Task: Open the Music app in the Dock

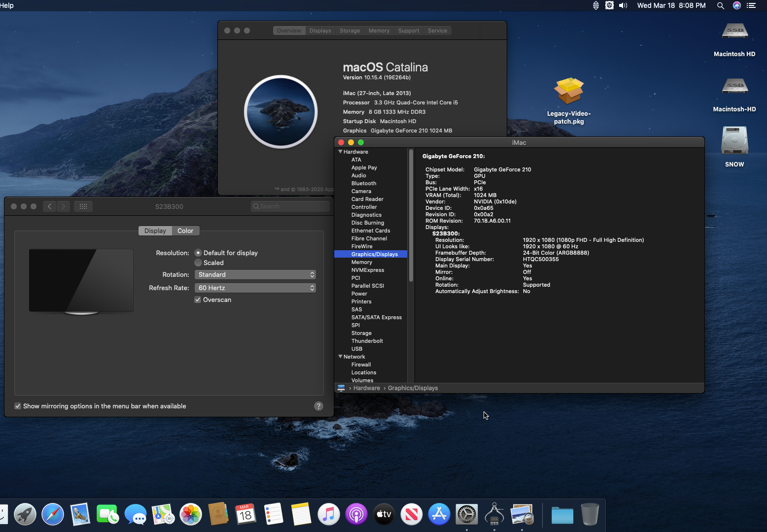Action: tap(329, 515)
